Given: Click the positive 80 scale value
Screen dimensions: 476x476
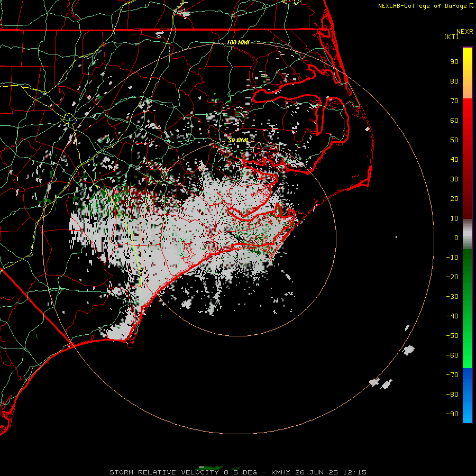Looking at the screenshot, I should [454, 81].
